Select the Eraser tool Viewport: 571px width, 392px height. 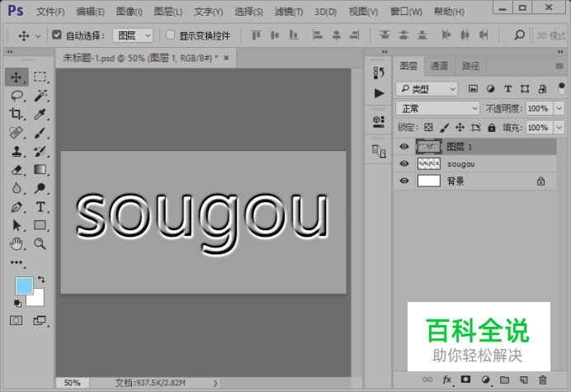[x=16, y=170]
